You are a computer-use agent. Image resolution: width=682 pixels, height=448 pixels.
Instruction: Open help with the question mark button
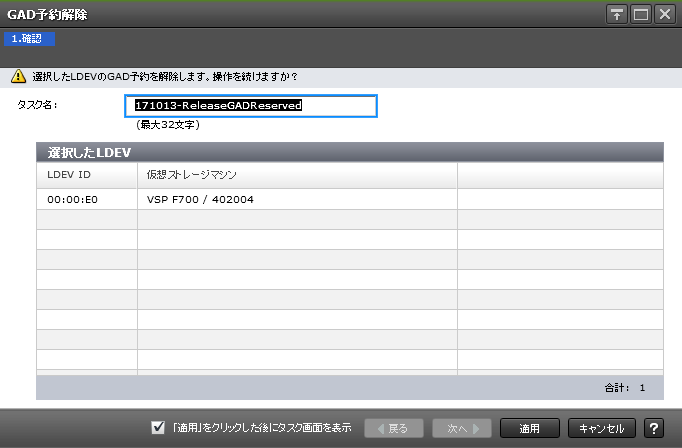654,428
